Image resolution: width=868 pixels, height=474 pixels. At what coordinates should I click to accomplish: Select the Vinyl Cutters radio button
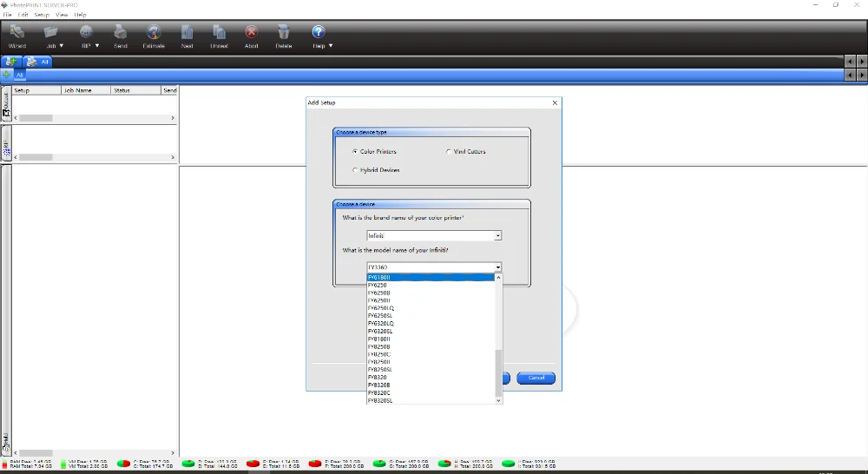click(449, 151)
